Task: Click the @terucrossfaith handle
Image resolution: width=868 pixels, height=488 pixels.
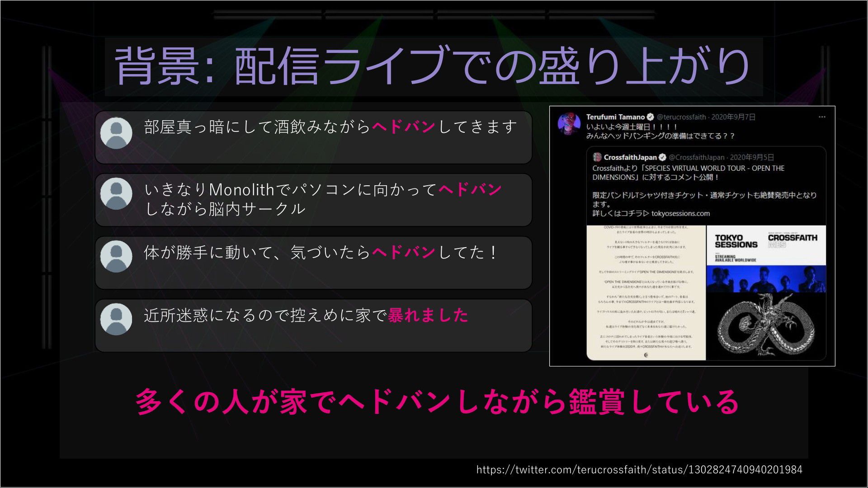Action: click(681, 117)
